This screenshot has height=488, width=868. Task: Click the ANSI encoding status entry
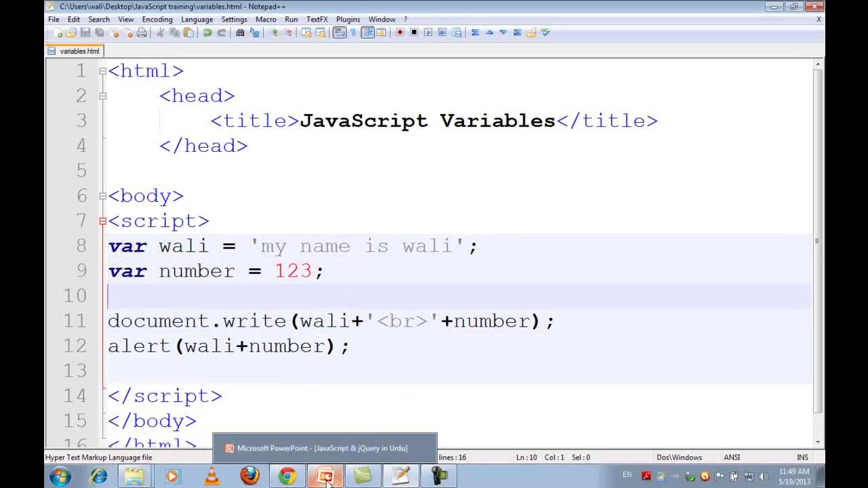pos(732,457)
